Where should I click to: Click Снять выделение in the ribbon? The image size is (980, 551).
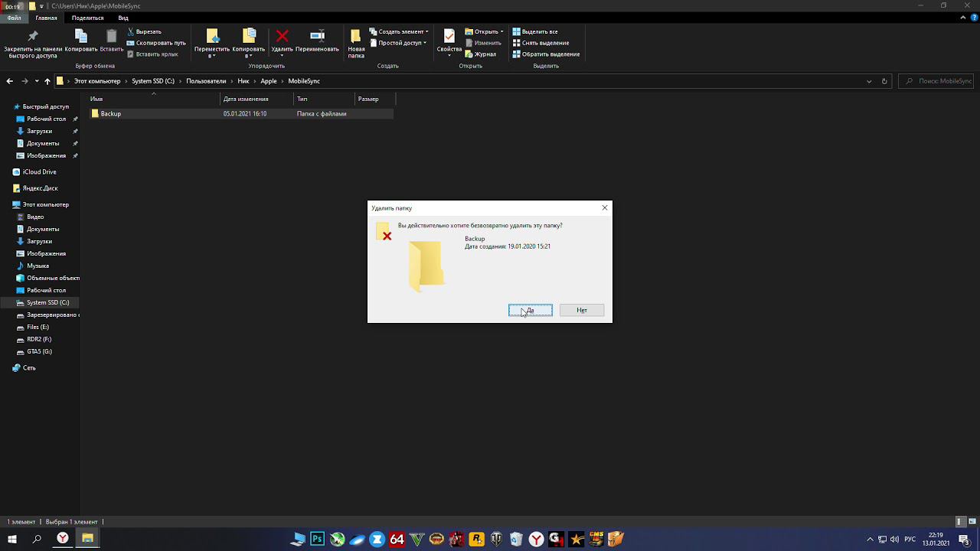click(541, 43)
